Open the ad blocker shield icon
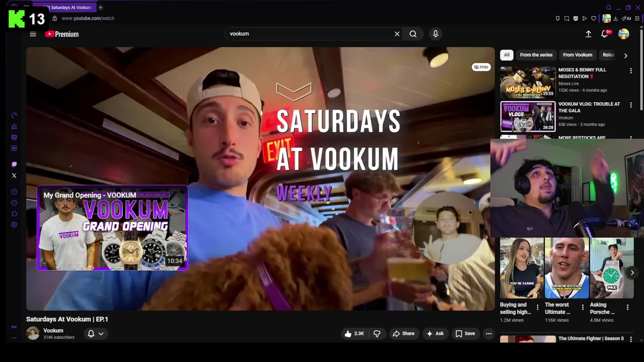Image resolution: width=644 pixels, height=362 pixels. 576,19
